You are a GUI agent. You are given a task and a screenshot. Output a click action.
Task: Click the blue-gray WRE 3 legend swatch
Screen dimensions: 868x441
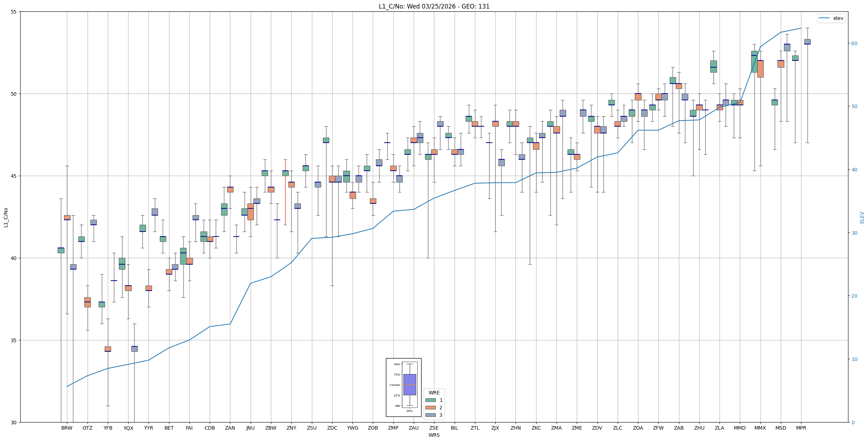point(430,415)
